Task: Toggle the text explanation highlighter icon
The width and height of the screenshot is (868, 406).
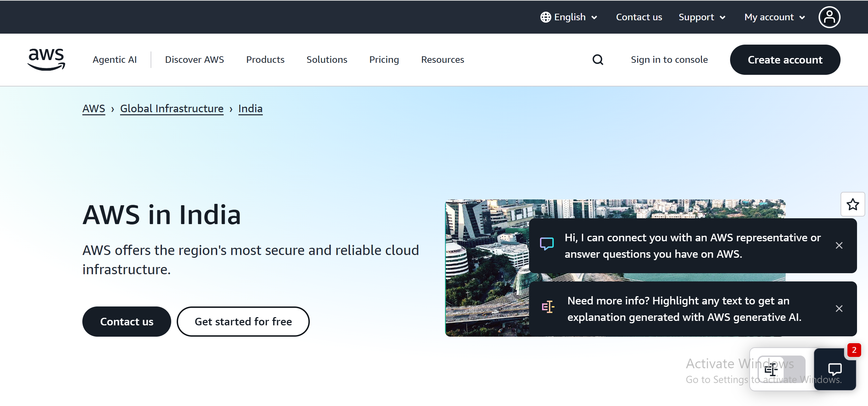Action: click(x=771, y=370)
